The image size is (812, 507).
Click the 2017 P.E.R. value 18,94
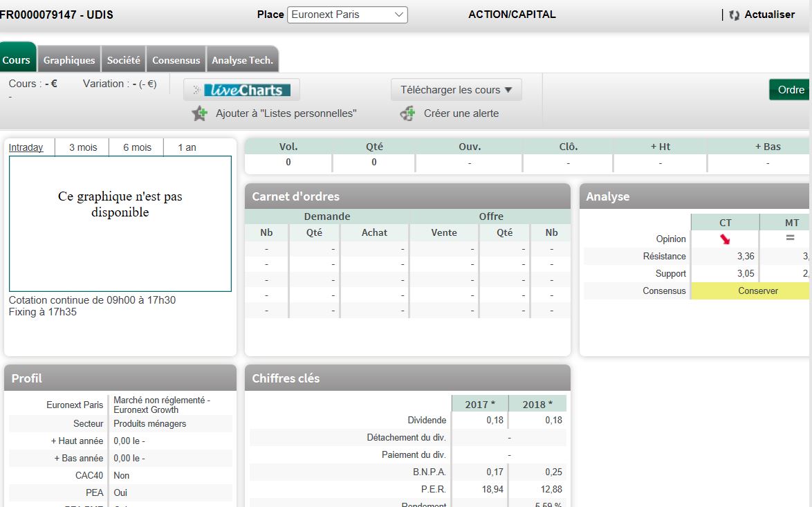(492, 490)
